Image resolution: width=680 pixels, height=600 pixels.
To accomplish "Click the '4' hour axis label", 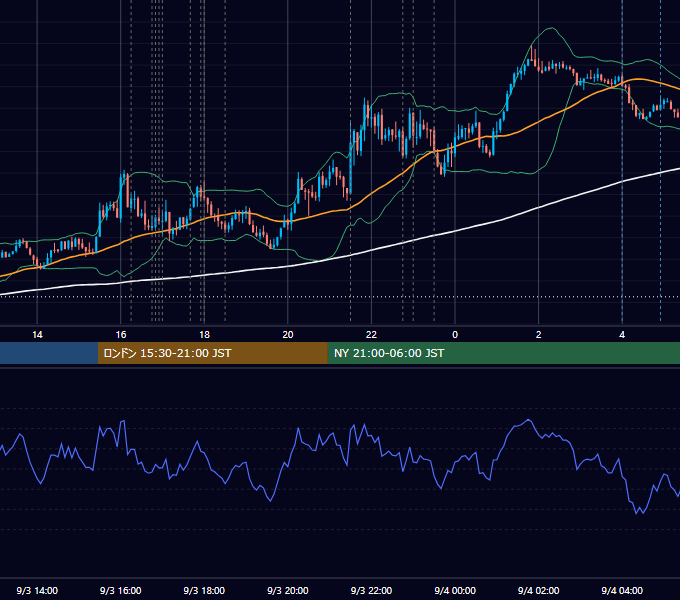I will [622, 335].
